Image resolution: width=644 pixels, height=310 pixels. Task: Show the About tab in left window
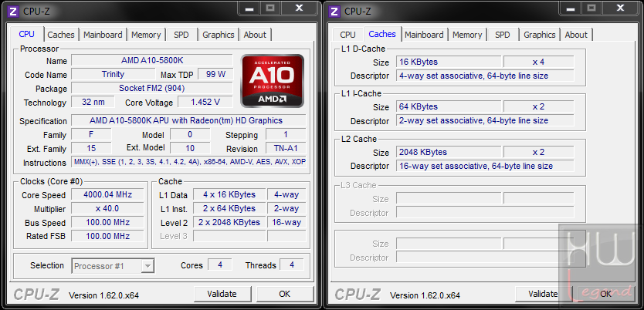click(x=255, y=35)
